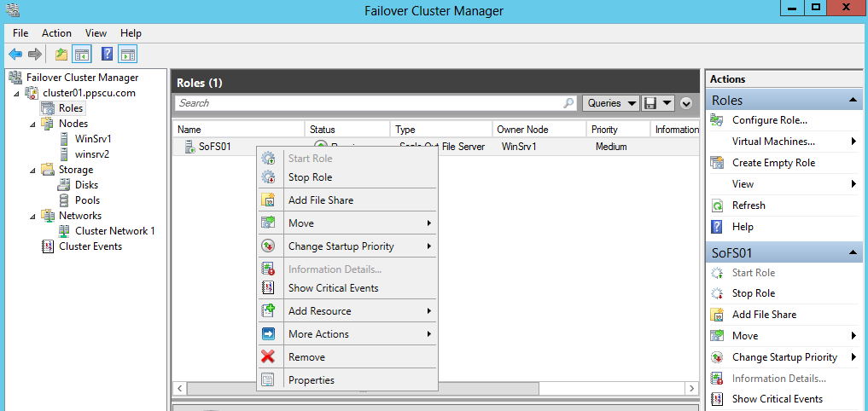Image resolution: width=868 pixels, height=411 pixels.
Task: Click the Create Empty Role icon in Actions pane
Action: tap(717, 163)
